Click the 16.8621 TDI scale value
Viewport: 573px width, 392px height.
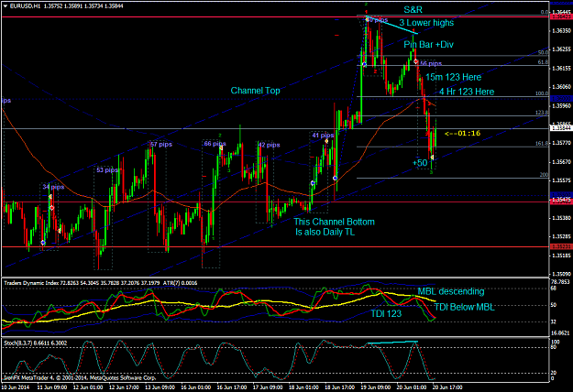pyautogui.click(x=560, y=333)
